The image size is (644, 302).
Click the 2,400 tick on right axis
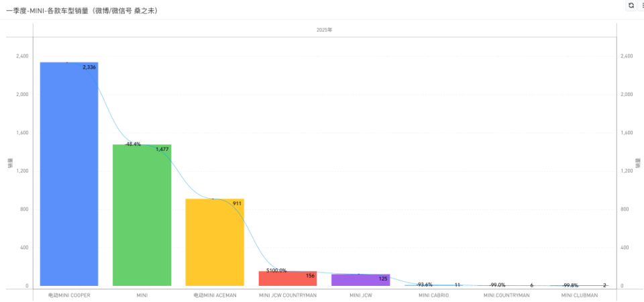(x=627, y=56)
